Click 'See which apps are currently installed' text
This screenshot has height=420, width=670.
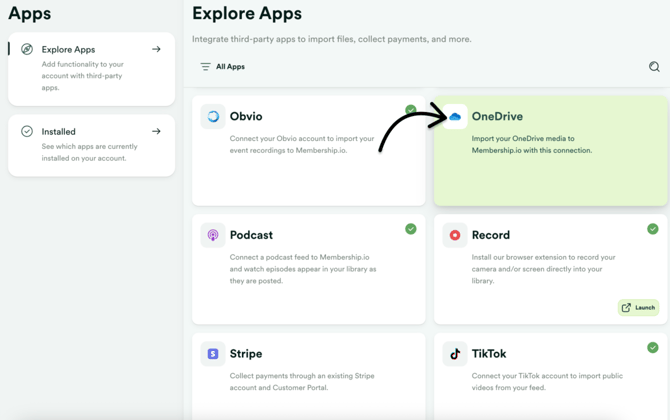click(x=90, y=152)
